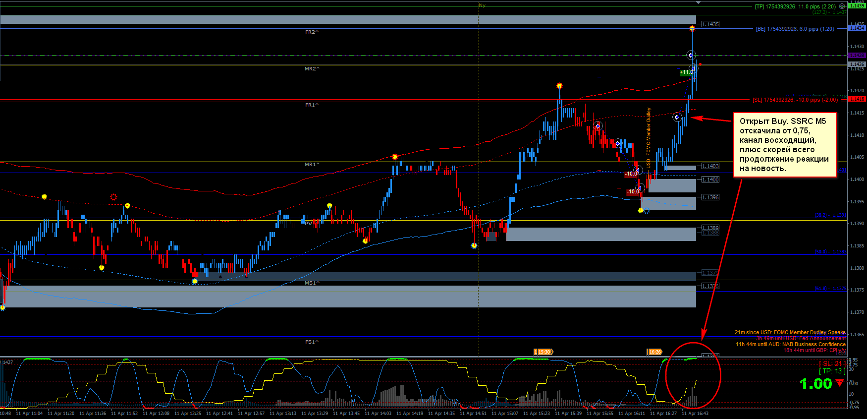Select the [TP] 1754392926 order line label

pos(795,6)
